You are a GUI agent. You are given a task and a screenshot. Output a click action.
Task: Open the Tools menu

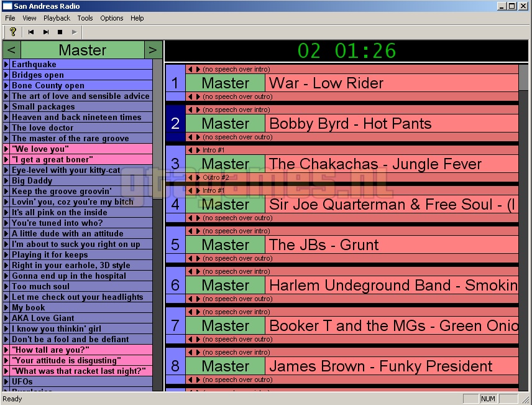pos(85,18)
